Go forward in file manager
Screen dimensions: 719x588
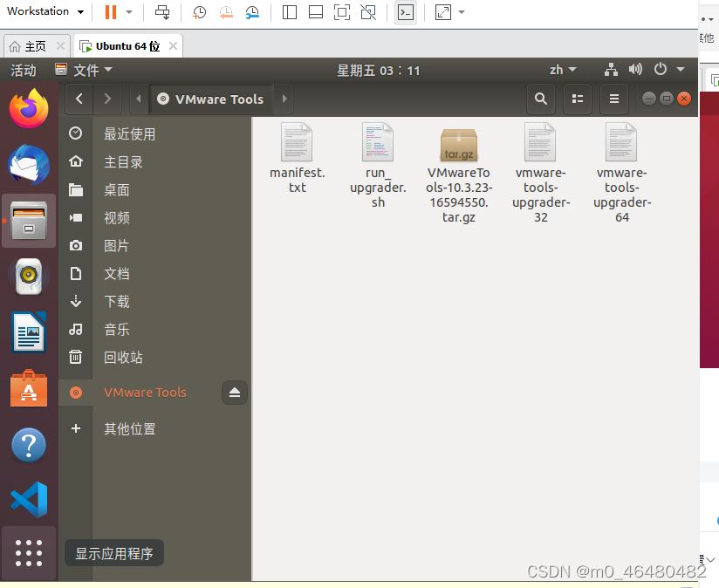click(107, 99)
